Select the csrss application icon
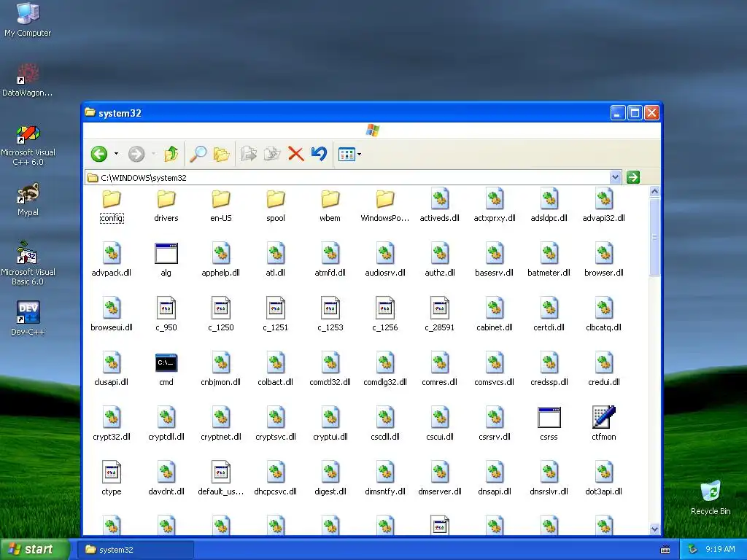This screenshot has width=747, height=560. click(x=549, y=425)
